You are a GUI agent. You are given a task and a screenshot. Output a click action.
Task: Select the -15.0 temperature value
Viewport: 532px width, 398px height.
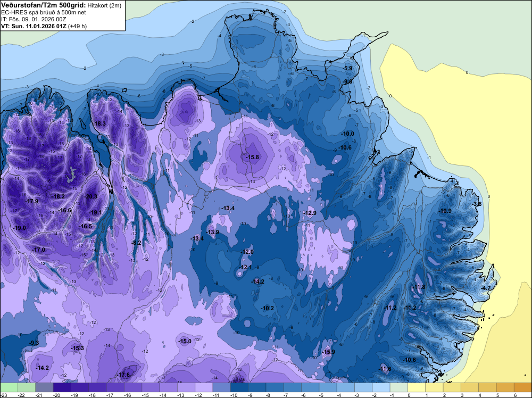point(185,342)
